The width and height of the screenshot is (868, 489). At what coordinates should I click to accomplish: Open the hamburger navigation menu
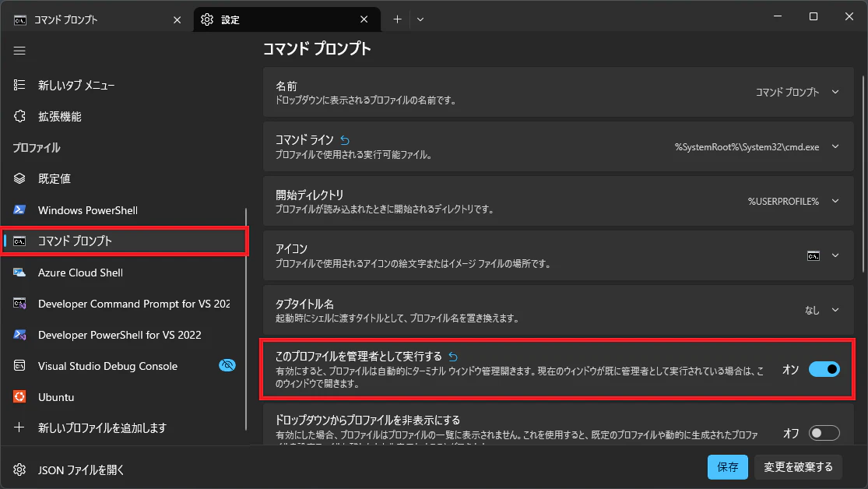pyautogui.click(x=19, y=51)
